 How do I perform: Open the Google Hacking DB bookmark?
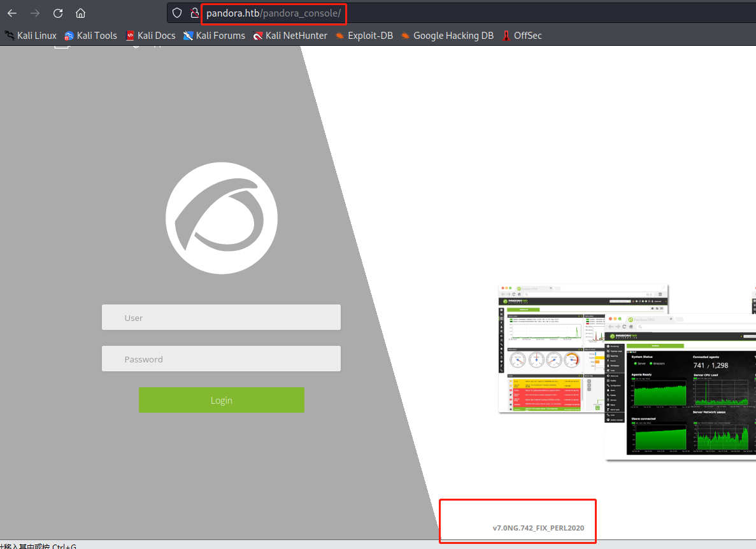(448, 36)
